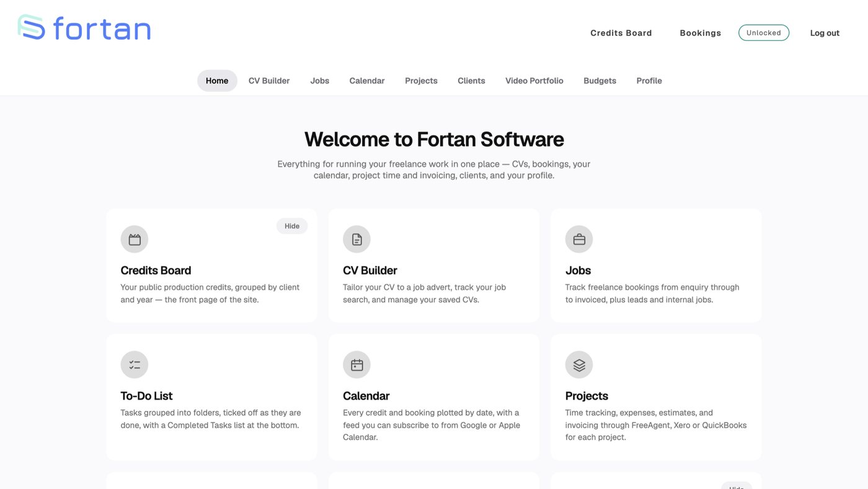Click Log out
Image resolution: width=868 pixels, height=489 pixels.
pos(825,33)
